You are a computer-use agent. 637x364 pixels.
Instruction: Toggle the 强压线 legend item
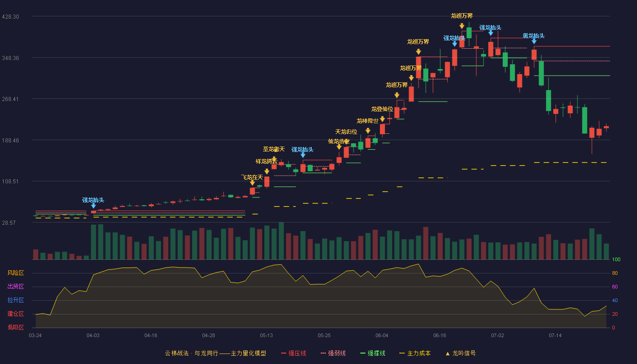click(293, 353)
